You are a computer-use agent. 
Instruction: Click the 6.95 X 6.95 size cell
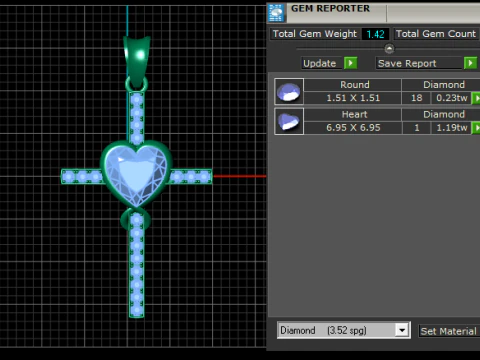coord(353,128)
